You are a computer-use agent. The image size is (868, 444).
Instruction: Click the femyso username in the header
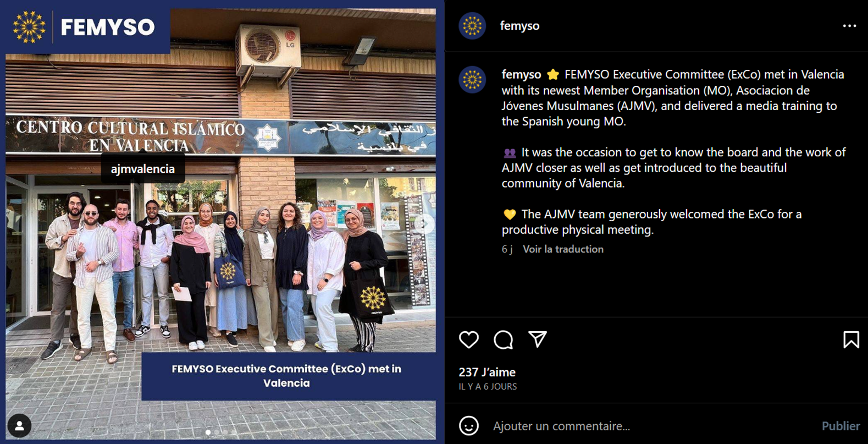pyautogui.click(x=519, y=26)
